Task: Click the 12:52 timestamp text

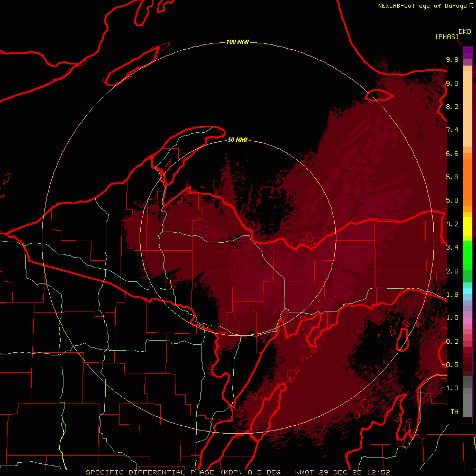Action: coord(378,472)
